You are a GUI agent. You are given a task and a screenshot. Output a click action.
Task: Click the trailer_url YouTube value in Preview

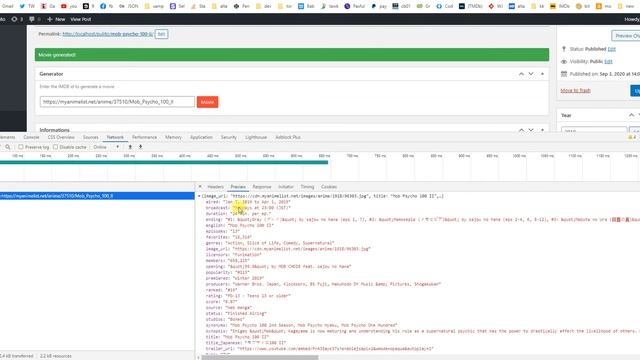tap(335, 349)
